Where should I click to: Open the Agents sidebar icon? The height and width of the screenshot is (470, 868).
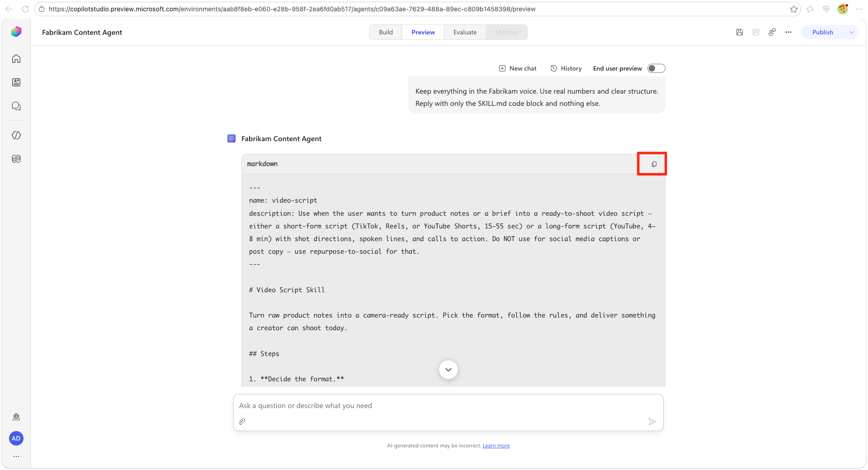pos(16,82)
